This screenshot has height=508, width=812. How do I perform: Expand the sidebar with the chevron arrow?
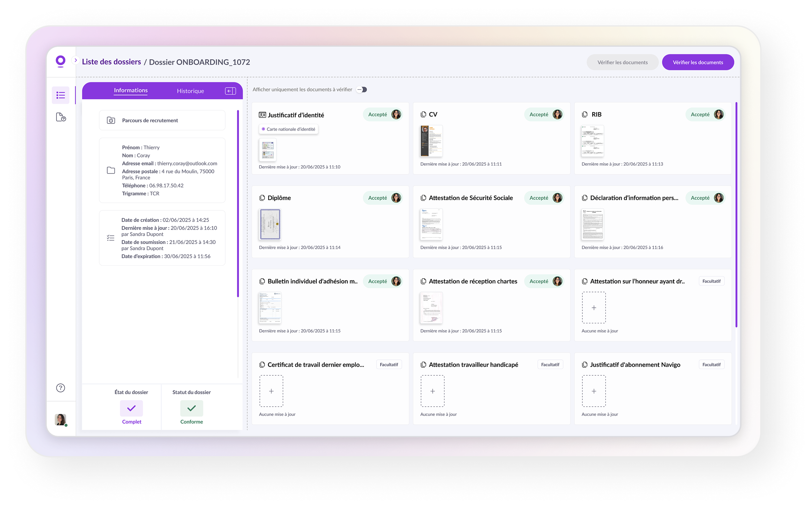point(75,60)
